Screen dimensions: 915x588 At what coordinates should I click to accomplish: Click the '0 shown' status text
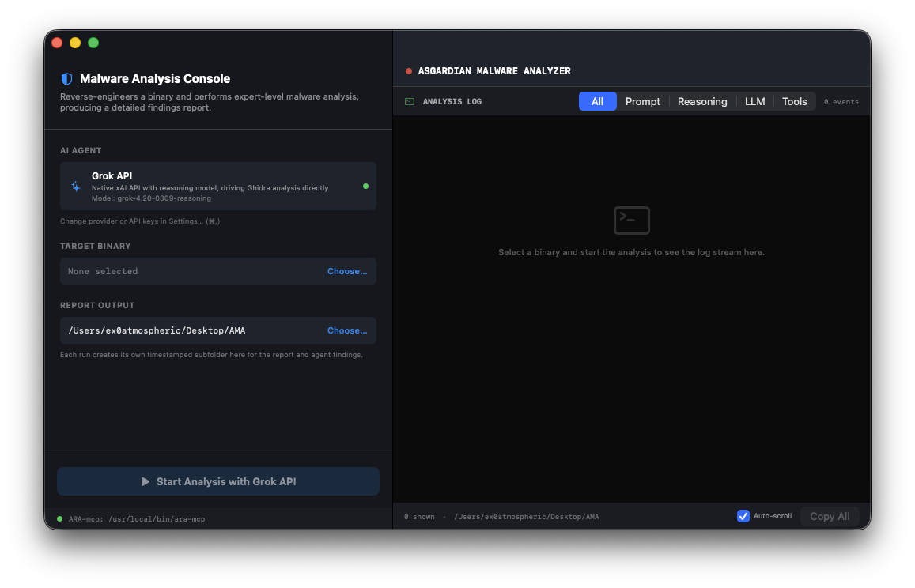[x=419, y=517]
